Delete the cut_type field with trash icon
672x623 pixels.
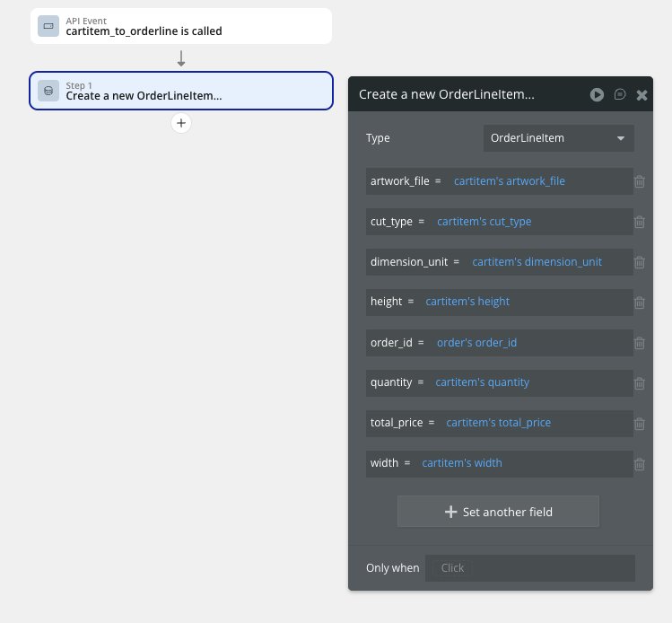coord(640,222)
